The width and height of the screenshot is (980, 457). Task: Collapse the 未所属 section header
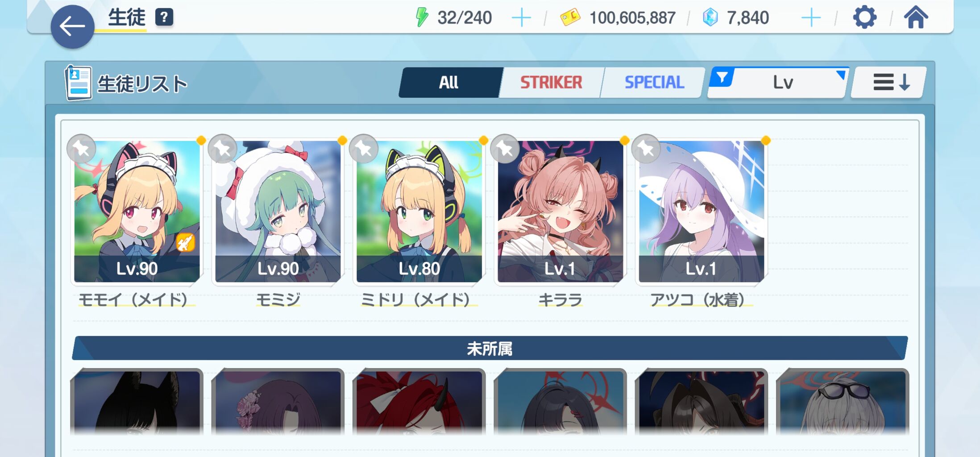point(490,348)
